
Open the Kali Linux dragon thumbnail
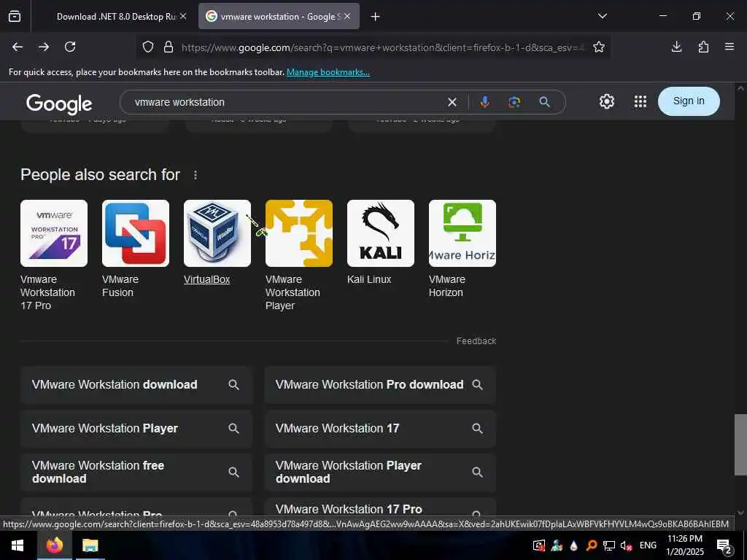[381, 233]
